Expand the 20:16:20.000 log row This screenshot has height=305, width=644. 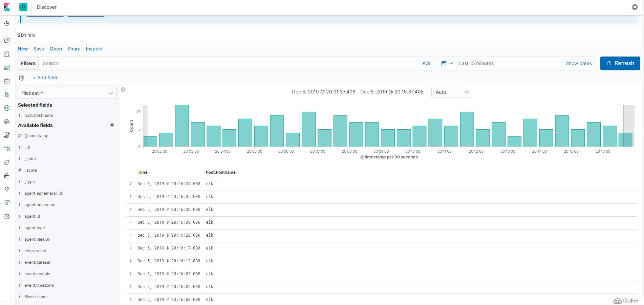point(131,235)
